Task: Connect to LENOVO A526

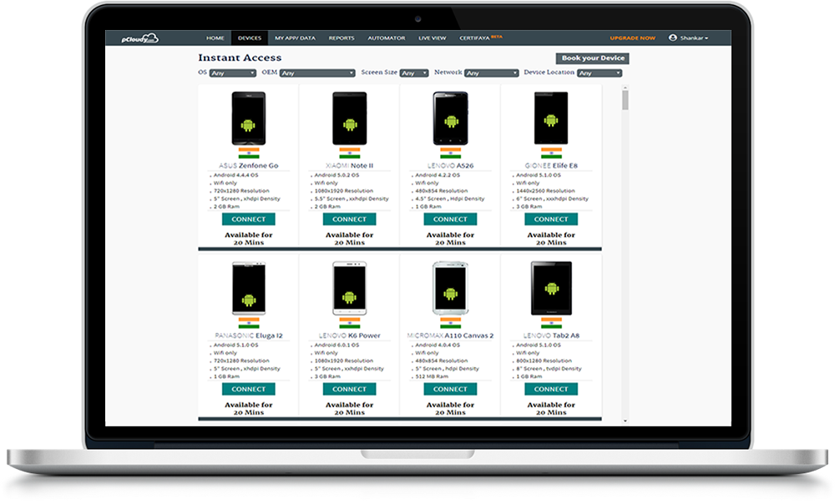Action: coord(451,219)
